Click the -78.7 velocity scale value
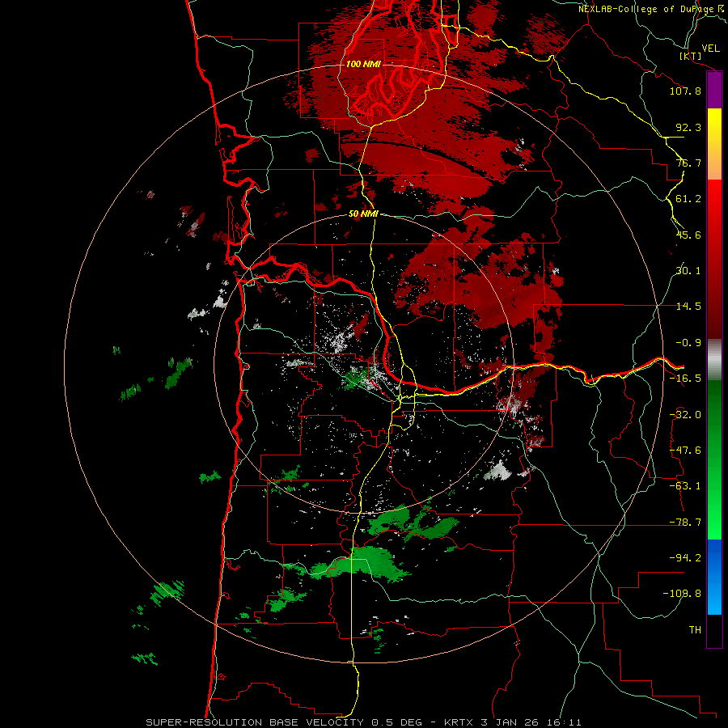Screen dimensions: 728x728 [x=685, y=523]
